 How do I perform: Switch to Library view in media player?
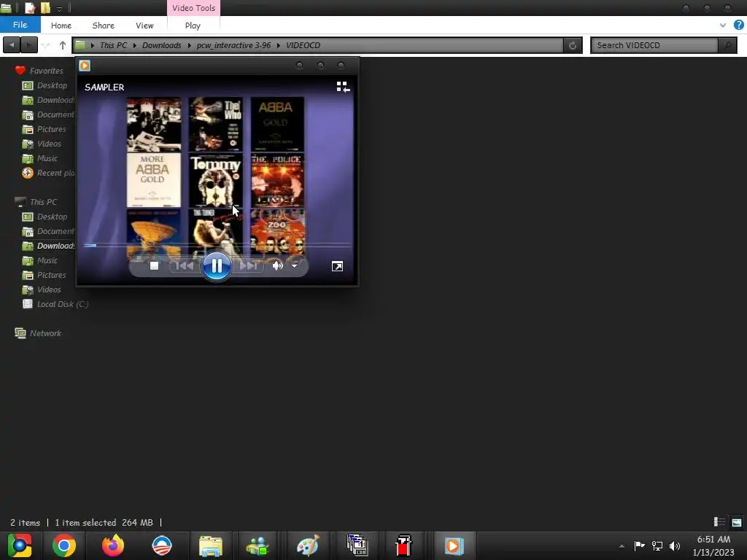[x=343, y=87]
